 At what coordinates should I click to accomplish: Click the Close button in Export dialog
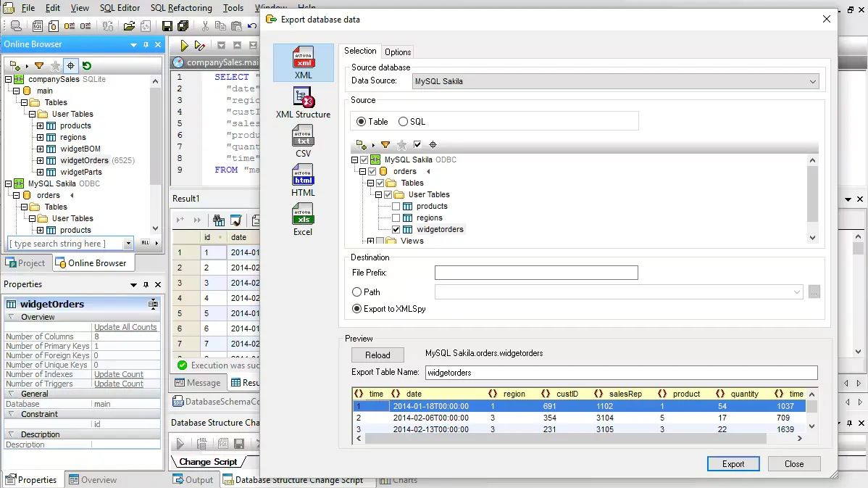coord(794,464)
